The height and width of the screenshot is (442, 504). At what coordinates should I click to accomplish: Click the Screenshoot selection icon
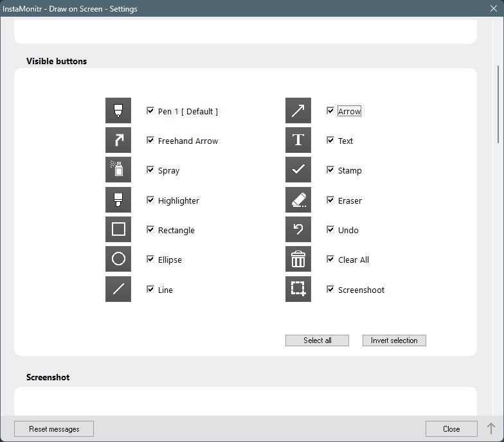[298, 289]
